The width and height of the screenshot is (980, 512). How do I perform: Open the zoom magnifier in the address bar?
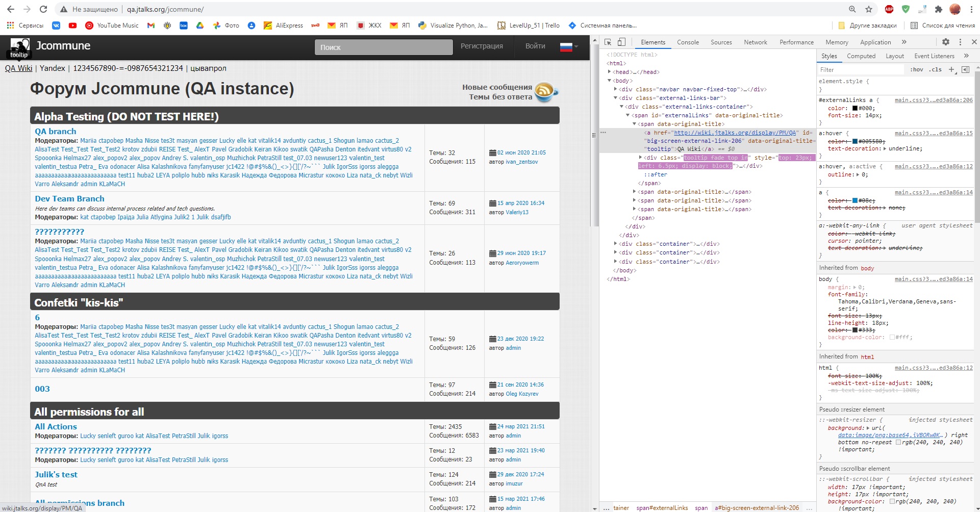(852, 9)
